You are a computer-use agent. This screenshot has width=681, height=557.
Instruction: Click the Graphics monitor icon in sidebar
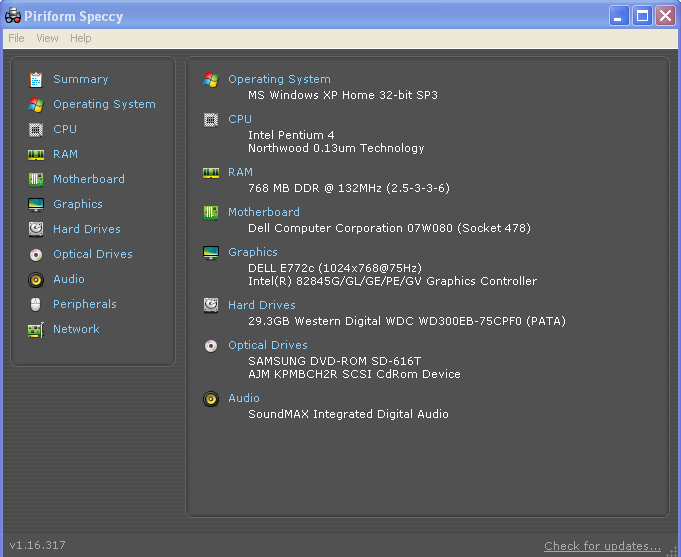coord(36,205)
